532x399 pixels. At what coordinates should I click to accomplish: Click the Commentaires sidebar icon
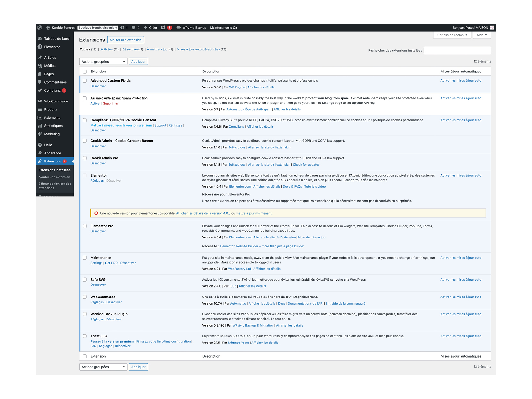click(40, 82)
